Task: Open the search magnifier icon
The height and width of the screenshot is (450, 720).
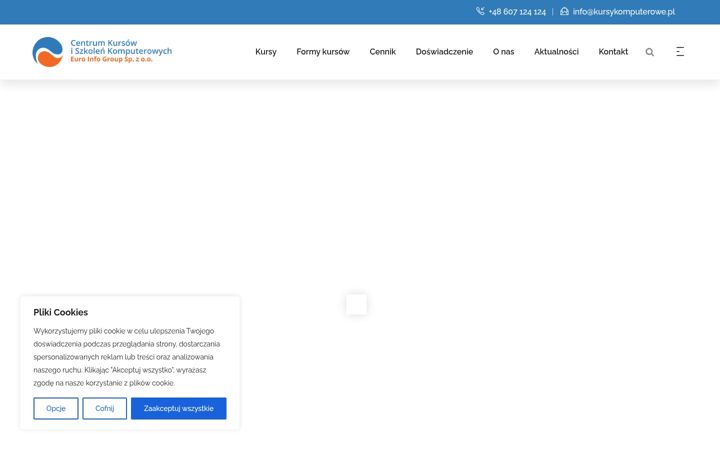Action: tap(649, 52)
